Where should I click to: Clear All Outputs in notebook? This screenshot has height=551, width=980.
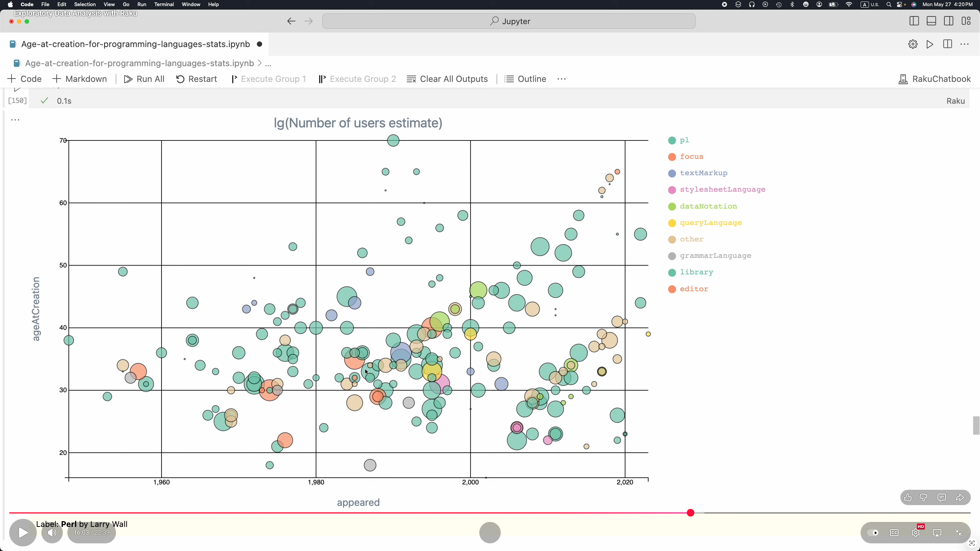pyautogui.click(x=447, y=79)
